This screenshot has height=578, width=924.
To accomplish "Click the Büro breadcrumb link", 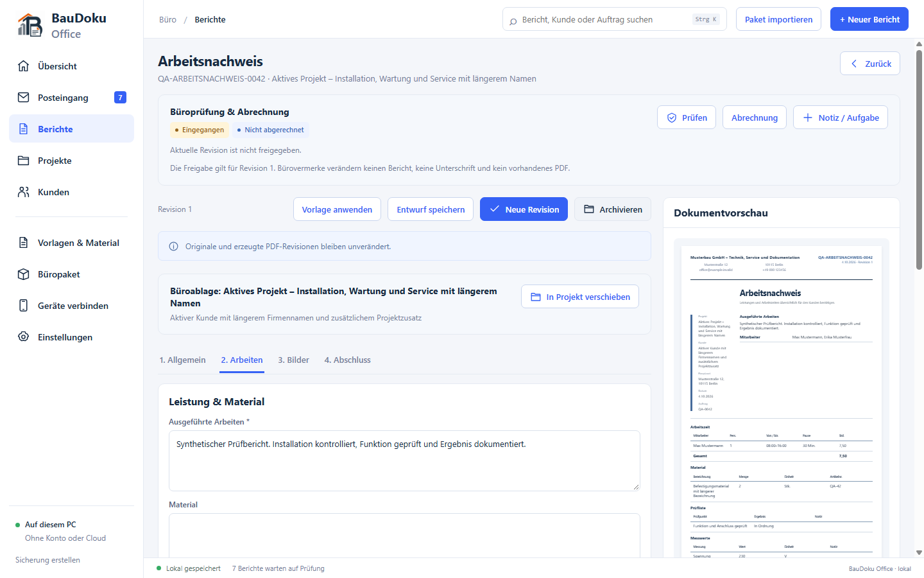I will (x=167, y=20).
